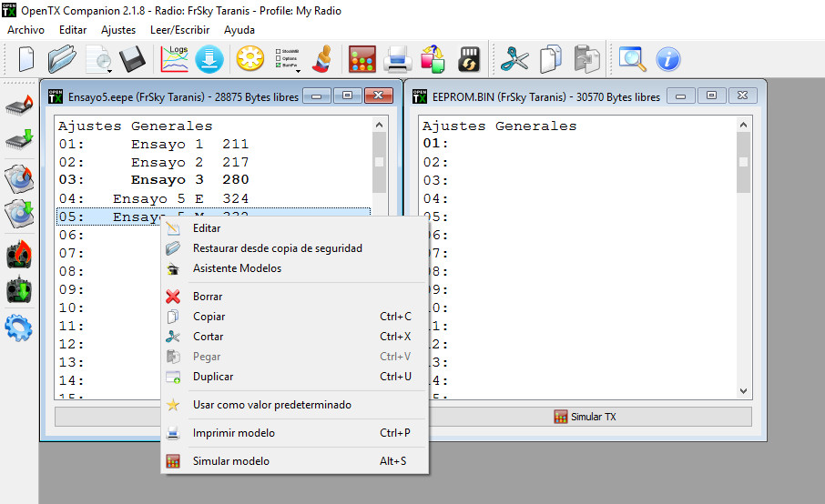This screenshot has width=825, height=504.
Task: Click the blue info icon in toolbar
Action: (x=668, y=59)
